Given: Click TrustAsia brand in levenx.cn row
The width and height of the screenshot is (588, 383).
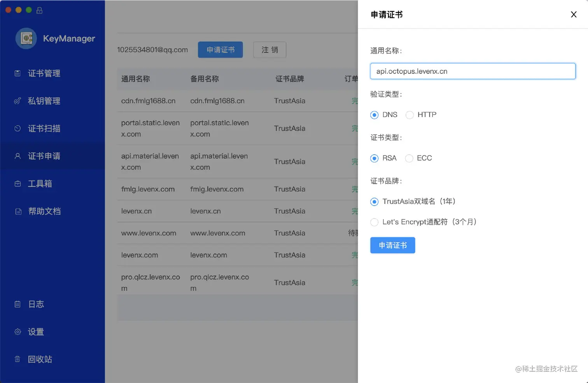Looking at the screenshot, I should (290, 211).
